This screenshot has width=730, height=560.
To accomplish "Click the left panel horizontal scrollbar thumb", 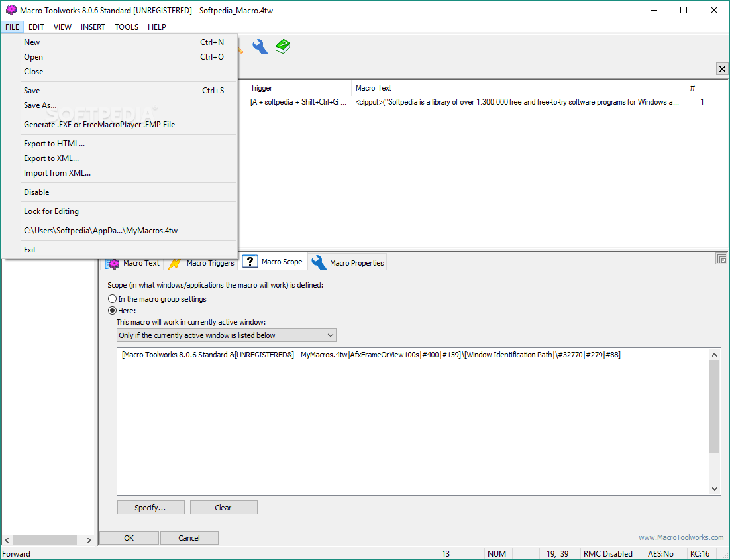I will tap(44, 540).
